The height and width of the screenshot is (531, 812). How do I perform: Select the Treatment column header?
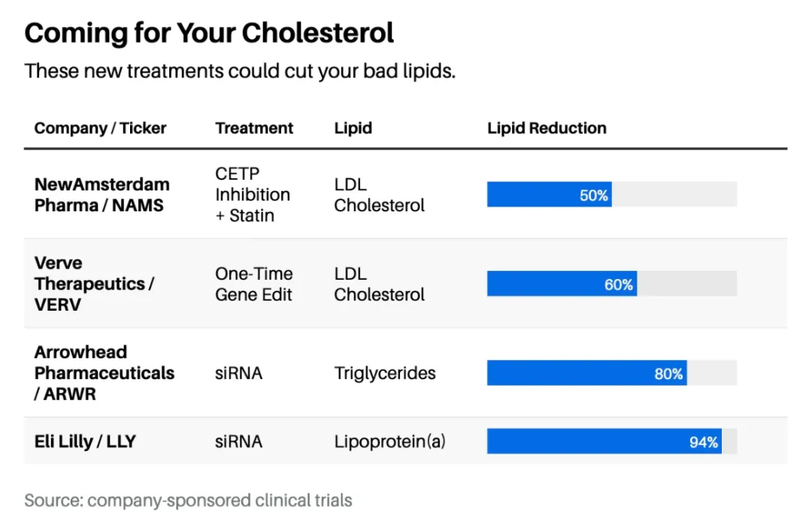coord(254,128)
